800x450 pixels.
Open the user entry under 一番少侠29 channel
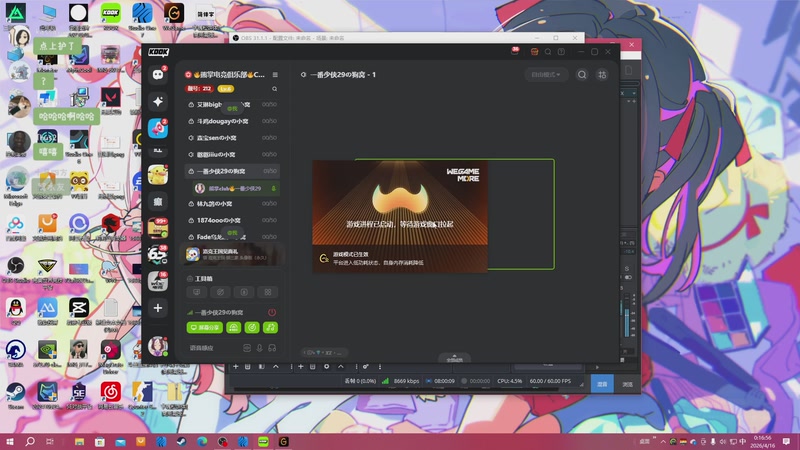(236, 188)
